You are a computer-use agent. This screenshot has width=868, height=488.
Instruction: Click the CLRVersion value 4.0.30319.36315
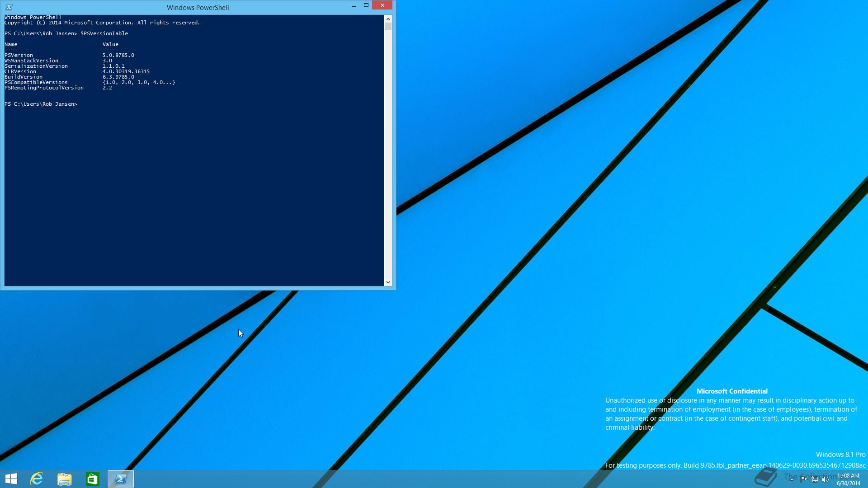pos(126,71)
